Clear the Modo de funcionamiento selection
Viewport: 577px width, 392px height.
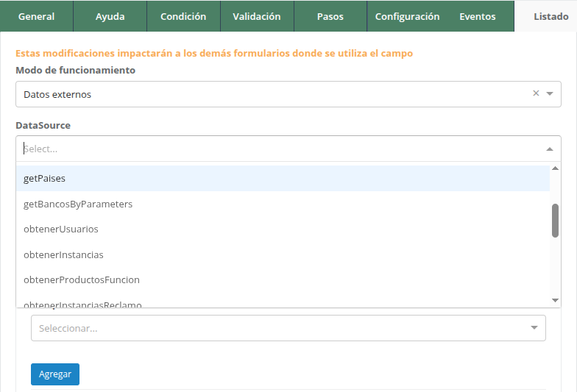point(536,93)
